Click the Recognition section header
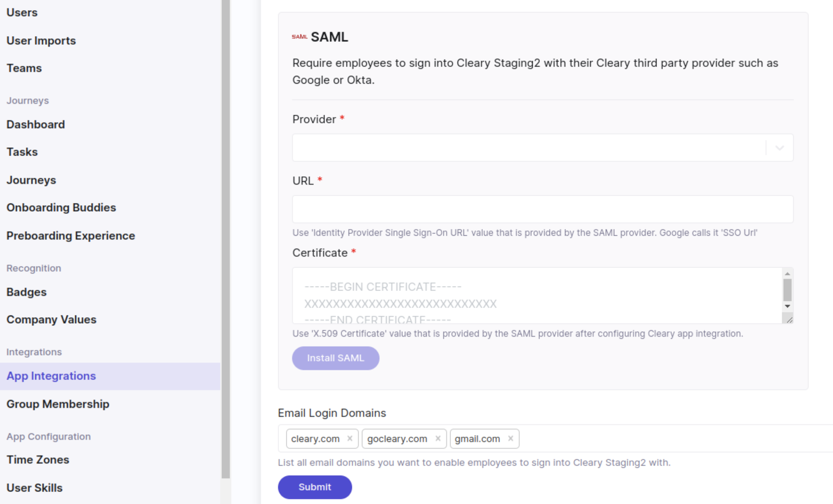The image size is (833, 504). click(34, 268)
